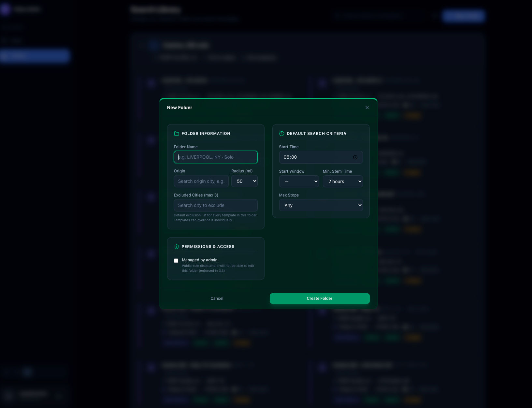Image resolution: width=532 pixels, height=408 pixels.
Task: Open the Radius (mi) dropdown
Action: (244, 181)
